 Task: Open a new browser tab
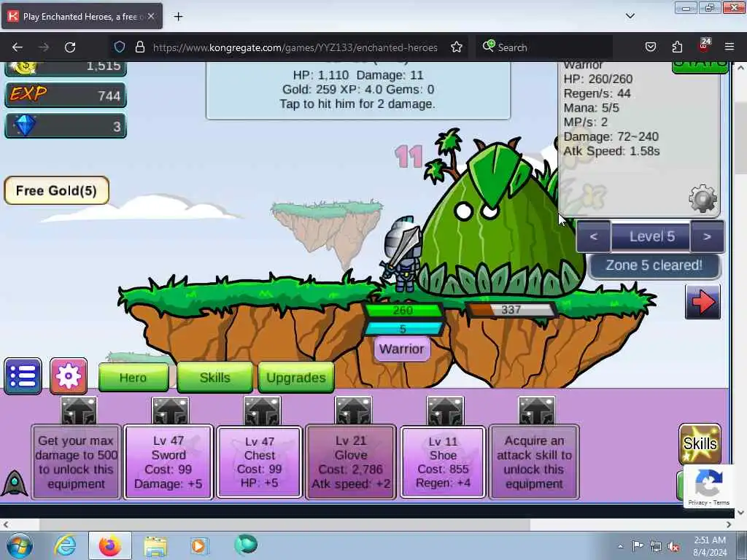point(178,17)
